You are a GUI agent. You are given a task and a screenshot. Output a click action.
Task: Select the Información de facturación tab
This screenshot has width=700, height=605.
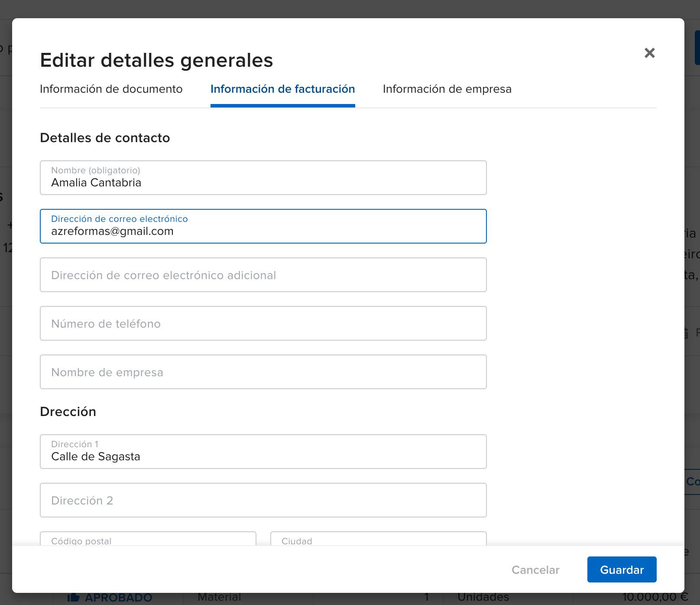(x=282, y=89)
